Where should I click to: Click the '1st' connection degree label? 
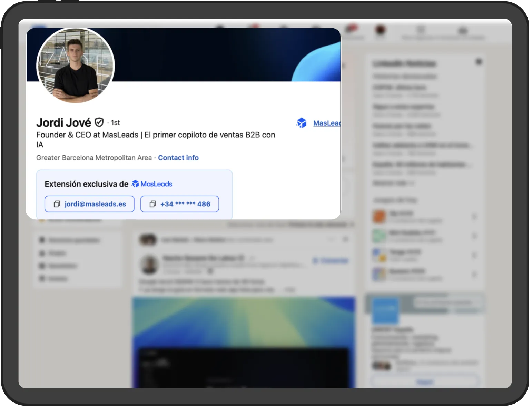(116, 122)
